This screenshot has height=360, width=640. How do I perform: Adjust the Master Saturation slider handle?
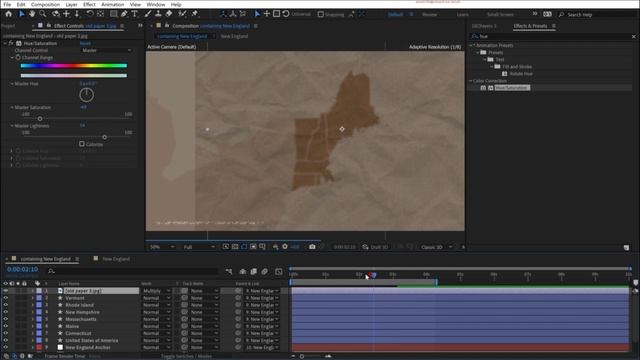coord(40,118)
